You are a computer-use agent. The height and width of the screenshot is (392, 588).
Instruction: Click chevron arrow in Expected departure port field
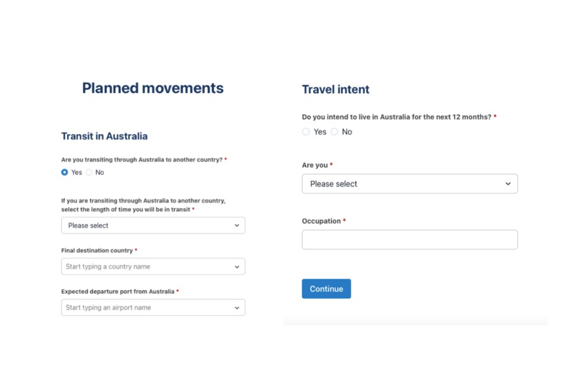[237, 308]
